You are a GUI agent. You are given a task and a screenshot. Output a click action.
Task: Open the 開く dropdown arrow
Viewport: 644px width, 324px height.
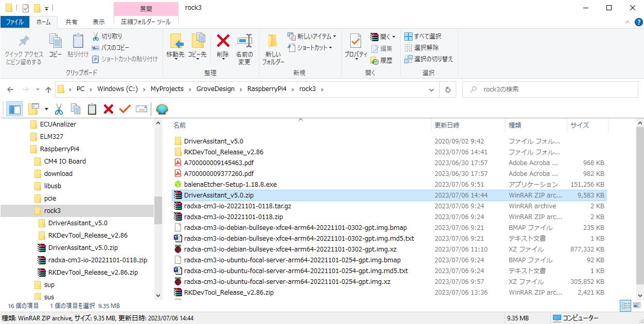[394, 37]
